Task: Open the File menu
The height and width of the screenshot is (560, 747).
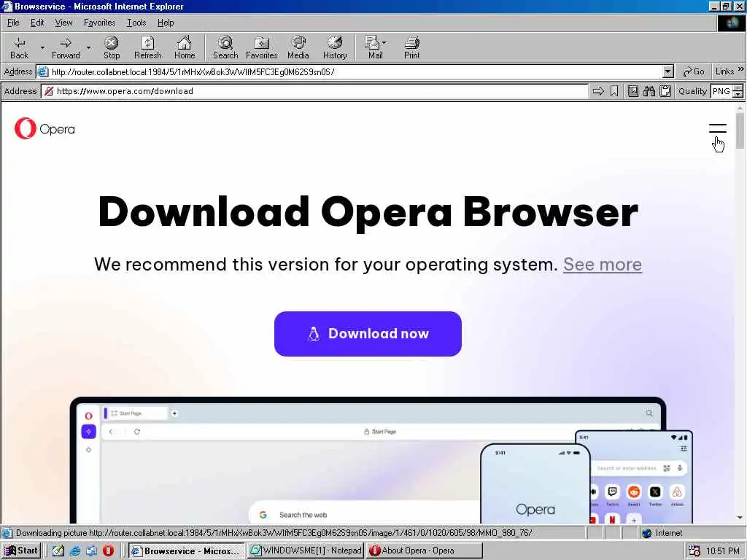Action: (13, 23)
